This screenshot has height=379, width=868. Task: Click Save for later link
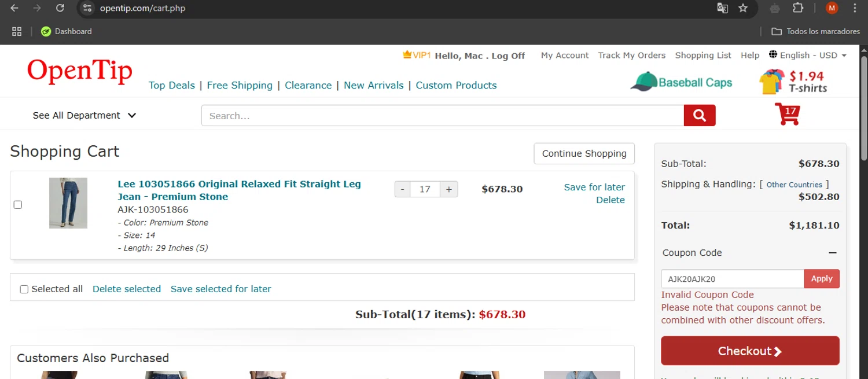[594, 187]
